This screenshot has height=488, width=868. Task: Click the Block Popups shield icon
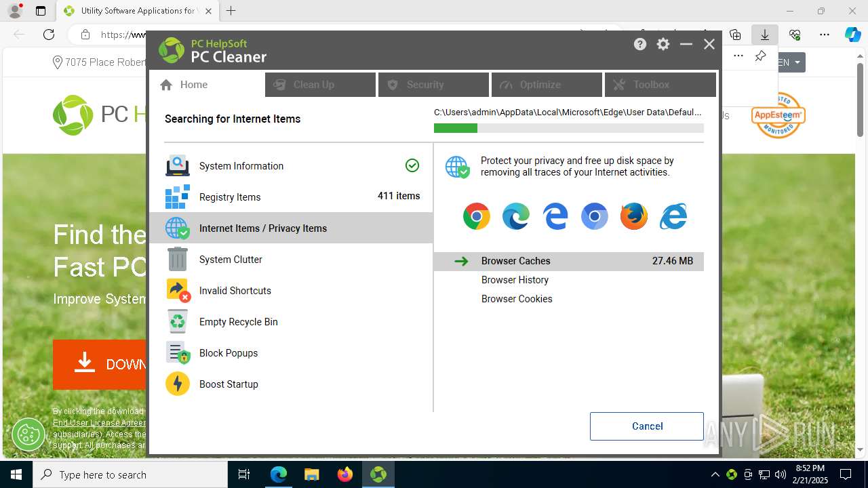pyautogui.click(x=178, y=352)
